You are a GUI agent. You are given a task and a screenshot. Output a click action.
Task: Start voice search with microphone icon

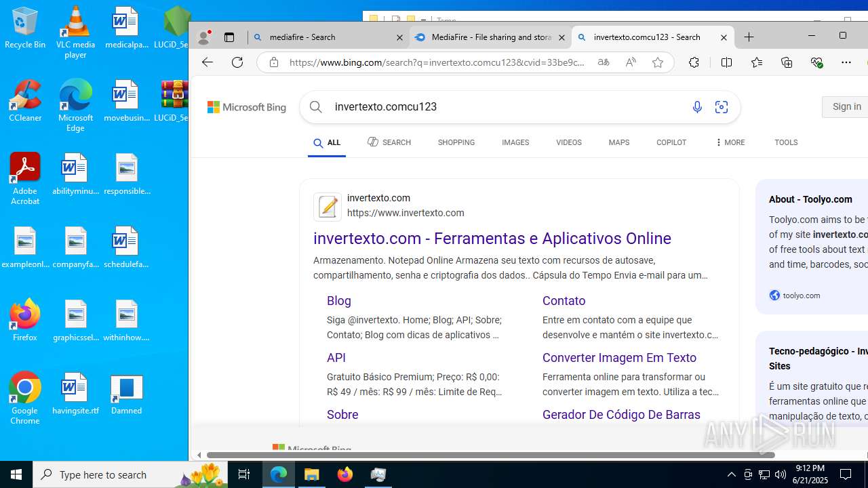pos(697,107)
